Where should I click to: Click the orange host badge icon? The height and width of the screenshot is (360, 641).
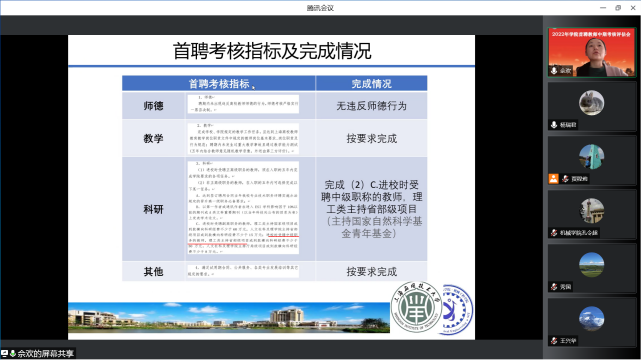554,179
